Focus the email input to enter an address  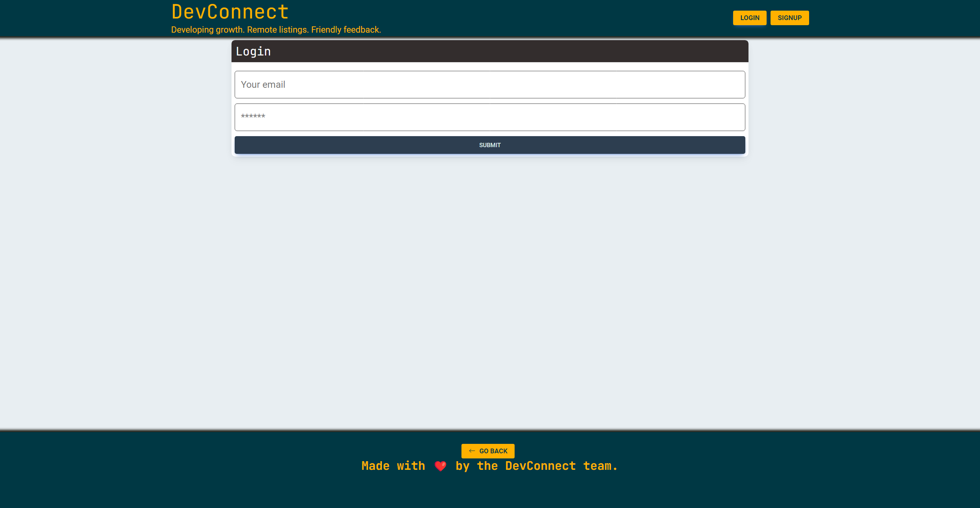(x=489, y=84)
